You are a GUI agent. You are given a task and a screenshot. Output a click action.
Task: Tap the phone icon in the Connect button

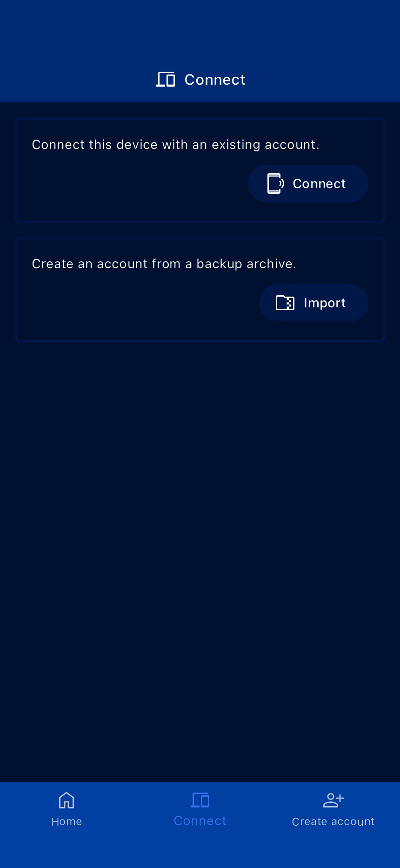[275, 183]
